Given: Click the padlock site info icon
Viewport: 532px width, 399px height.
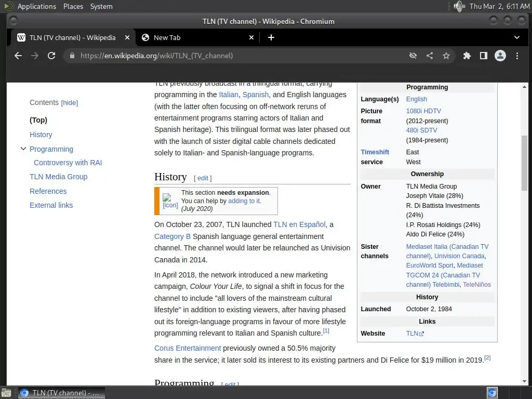Looking at the screenshot, I should (x=72, y=56).
